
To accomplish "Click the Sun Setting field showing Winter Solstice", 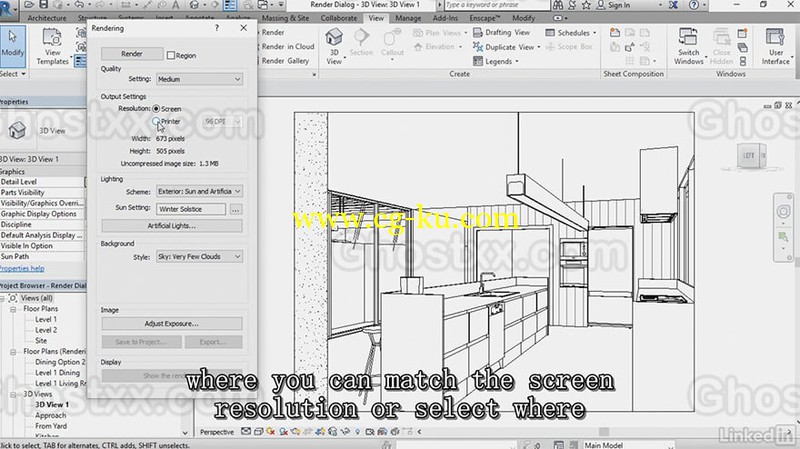I will tap(191, 209).
